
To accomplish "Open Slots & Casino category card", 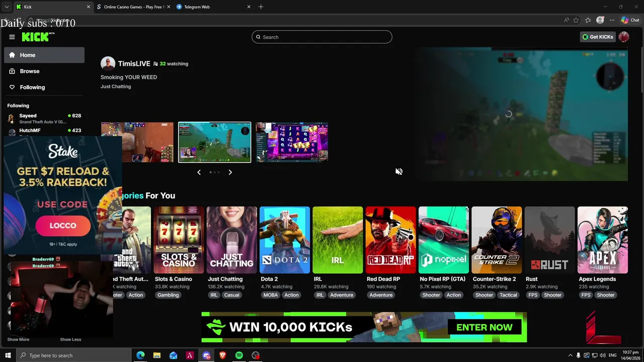I will 179,240.
